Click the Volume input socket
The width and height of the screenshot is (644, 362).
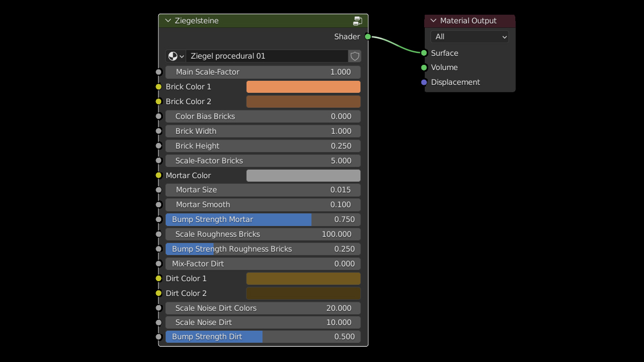[424, 68]
